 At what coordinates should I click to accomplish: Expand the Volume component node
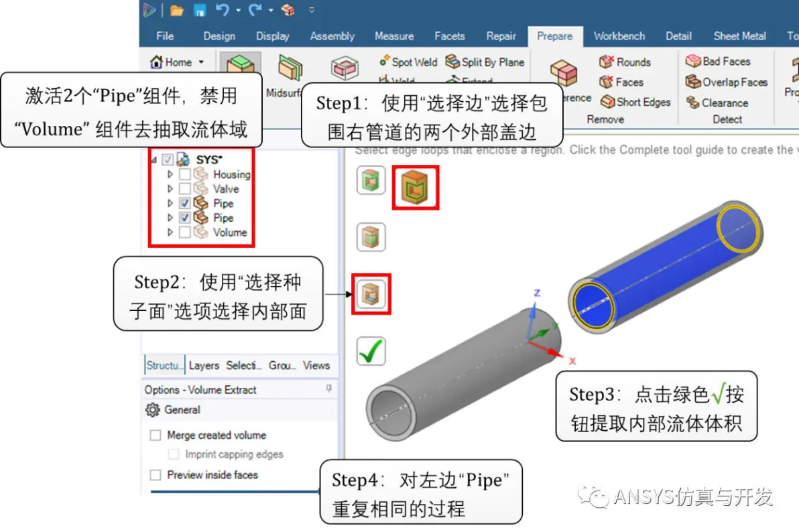click(170, 232)
